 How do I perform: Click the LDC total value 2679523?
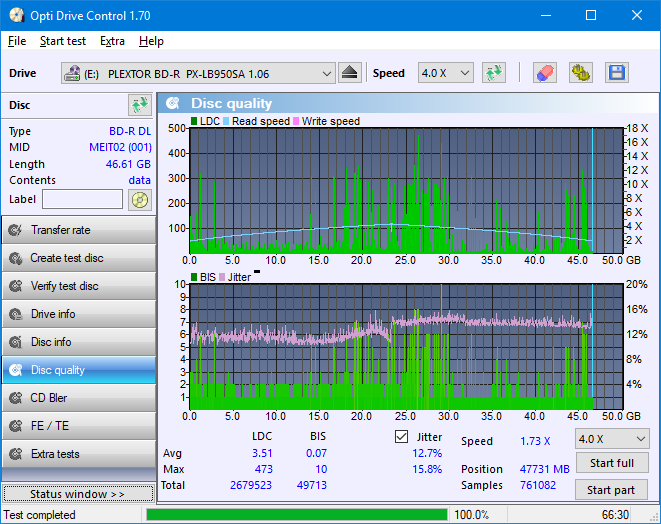[x=251, y=485]
